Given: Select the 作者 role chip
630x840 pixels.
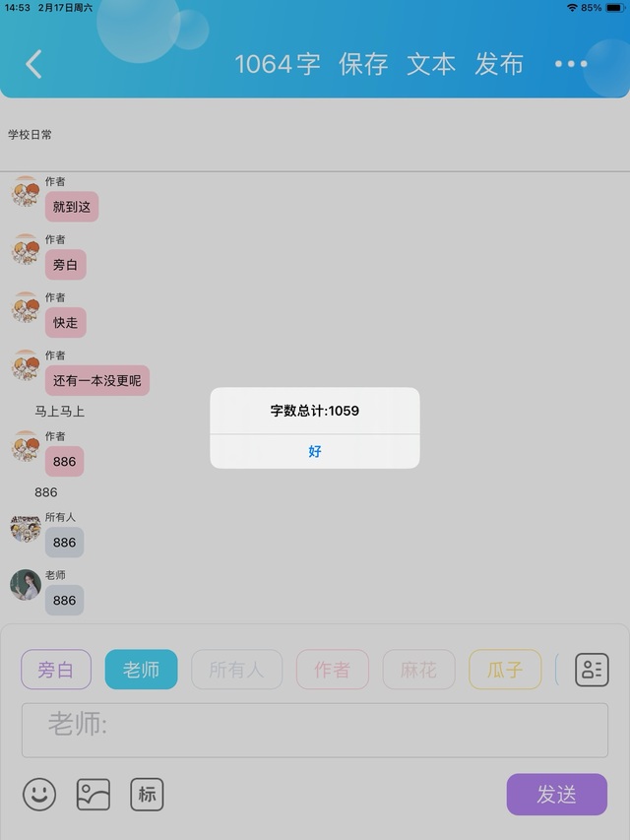Looking at the screenshot, I should coord(333,669).
